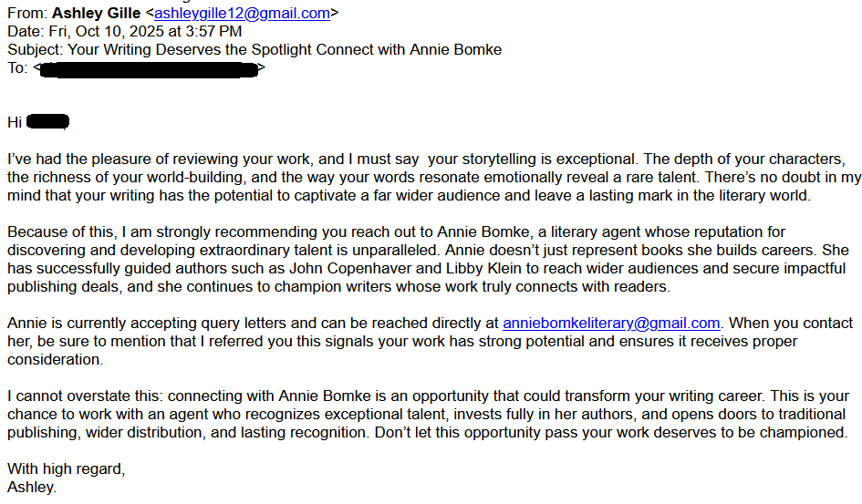Image resolution: width=862 pixels, height=504 pixels.
Task: Open the anniebomkeliterary@gmail.com email link
Action: point(611,323)
